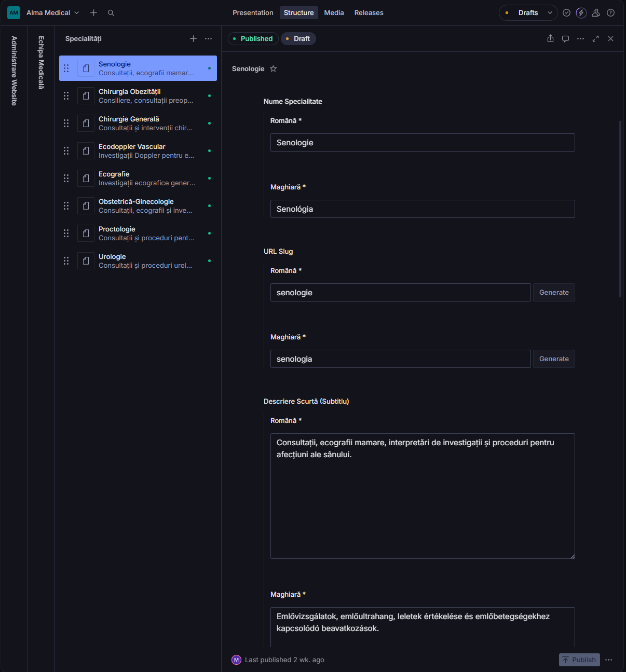Image resolution: width=626 pixels, height=672 pixels.
Task: Click the document icon of Proctologie
Action: coord(86,233)
